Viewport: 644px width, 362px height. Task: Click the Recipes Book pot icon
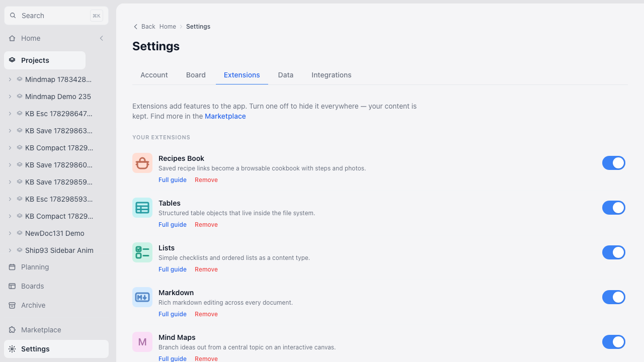[142, 163]
